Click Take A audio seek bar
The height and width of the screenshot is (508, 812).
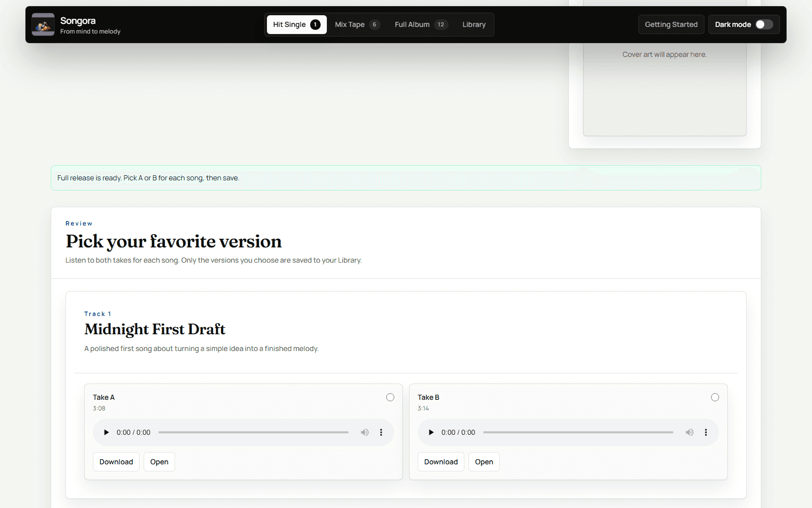(x=253, y=432)
